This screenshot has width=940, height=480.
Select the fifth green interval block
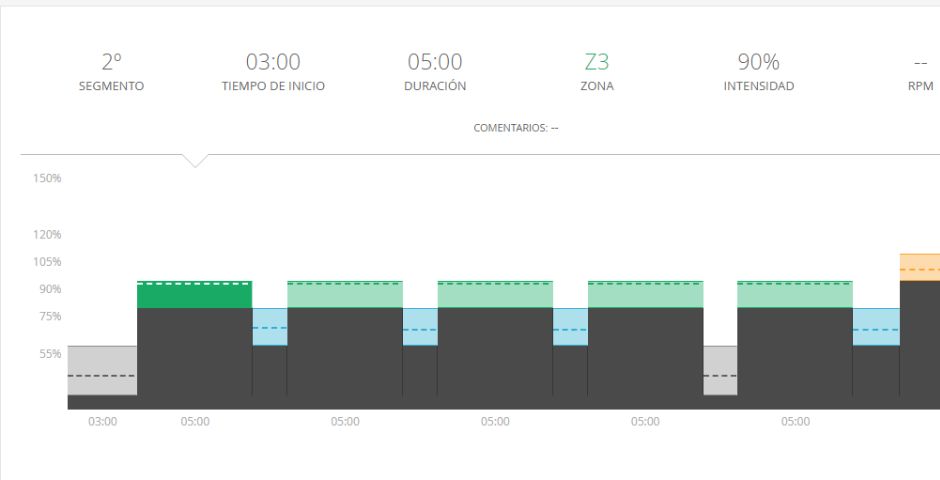click(x=795, y=294)
